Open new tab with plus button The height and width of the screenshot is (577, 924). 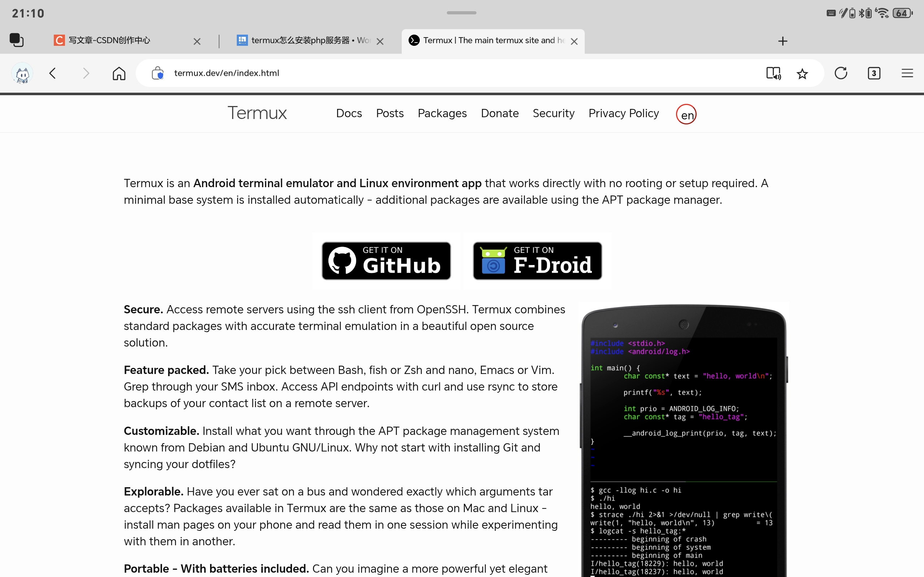pyautogui.click(x=783, y=41)
